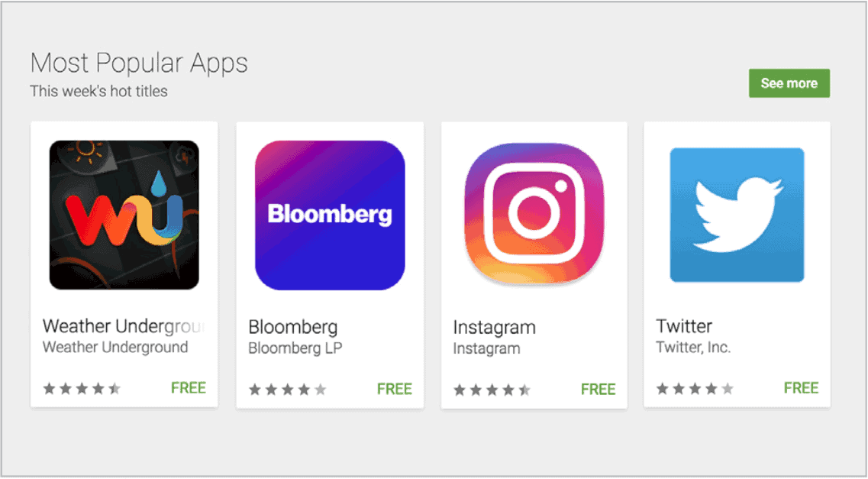This screenshot has width=868, height=479.
Task: Select the Twitter app title
Action: click(684, 326)
